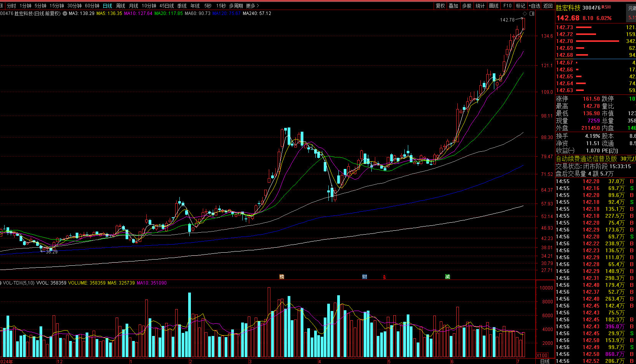This screenshot has height=364, width=636.
Task: Expand the 更多 timeframe options
Action: tap(252, 6)
